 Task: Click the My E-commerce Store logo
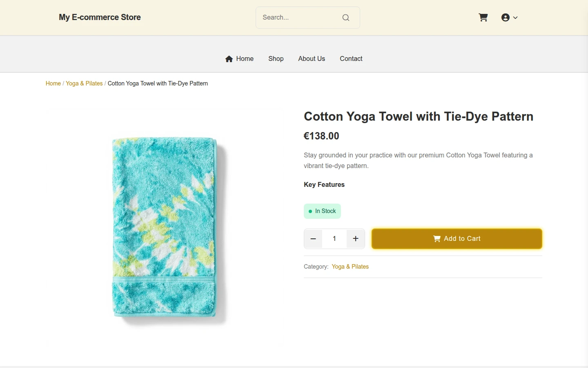(x=100, y=18)
